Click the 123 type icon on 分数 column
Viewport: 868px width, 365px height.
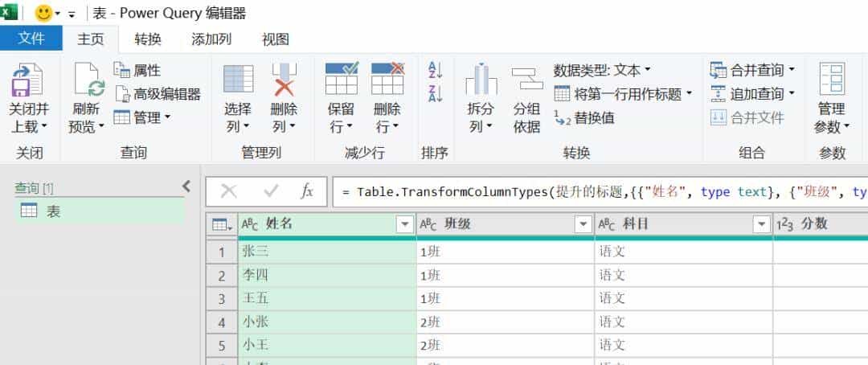pyautogui.click(x=785, y=224)
